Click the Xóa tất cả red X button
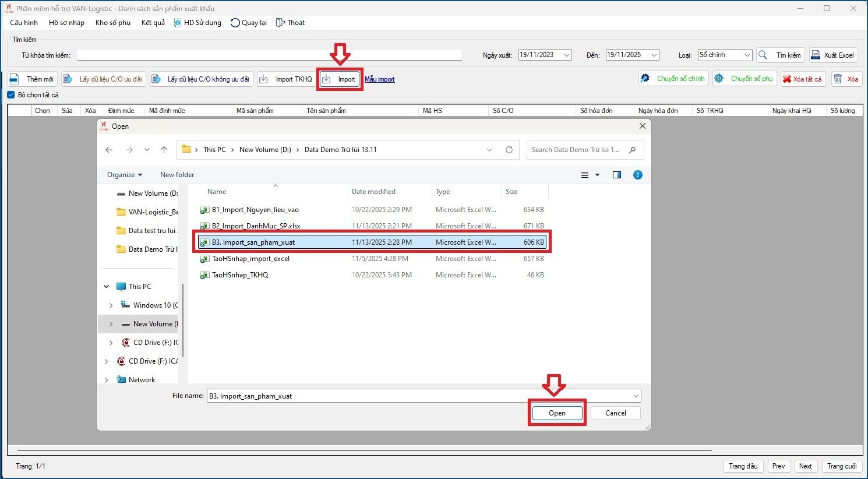 (802, 79)
